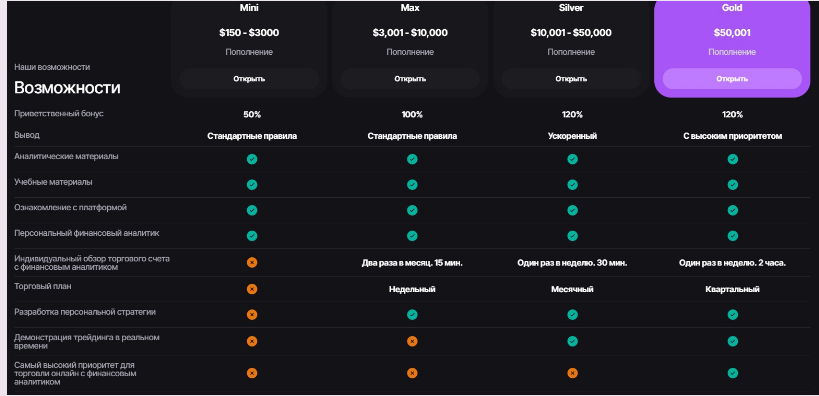Image resolution: width=819 pixels, height=396 pixels.
Task: Click orange cross for Демонстрация трейдинга under Mini
Action: click(x=252, y=341)
